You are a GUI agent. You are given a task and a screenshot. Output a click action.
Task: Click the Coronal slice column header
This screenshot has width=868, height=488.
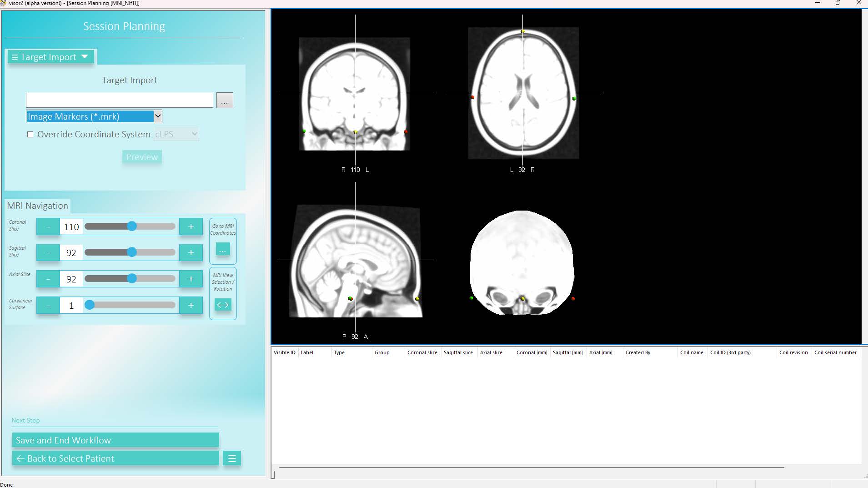click(422, 352)
